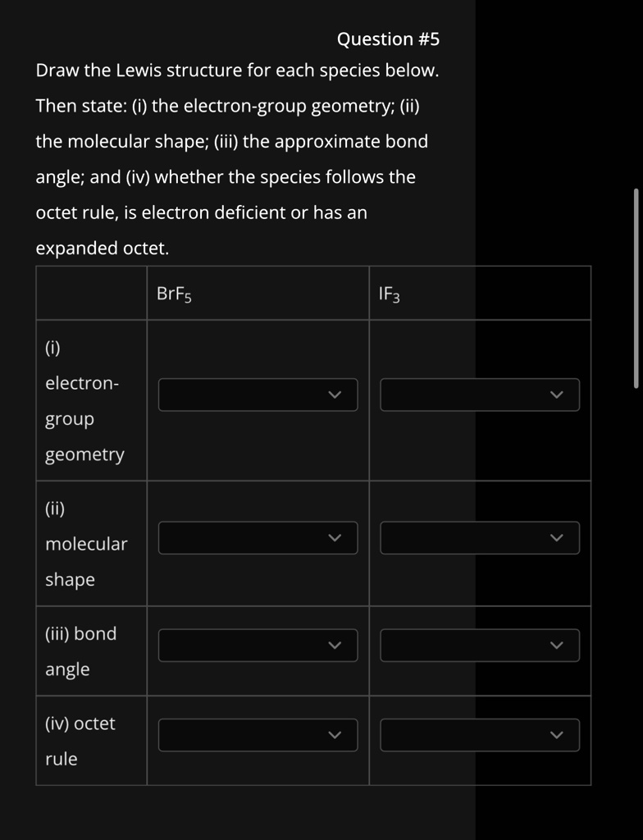
Task: Open the octet rule dropdown for IF3
Action: coord(480,735)
